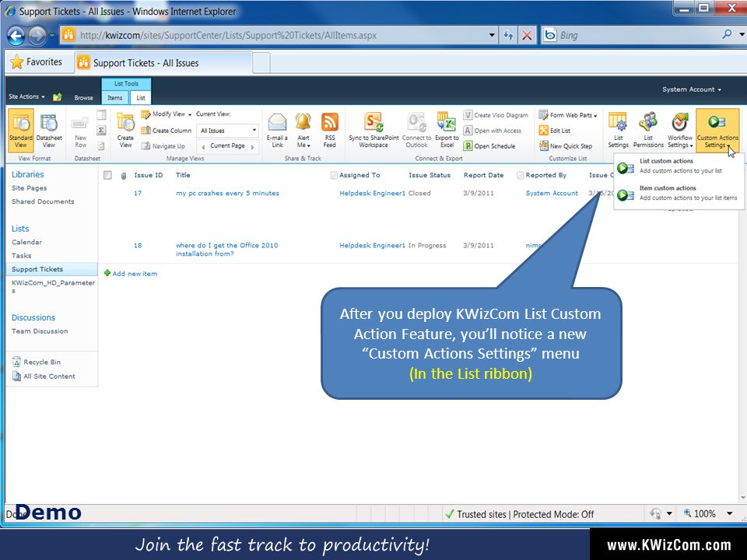
Task: Select the List ribbon tab
Action: point(141,98)
